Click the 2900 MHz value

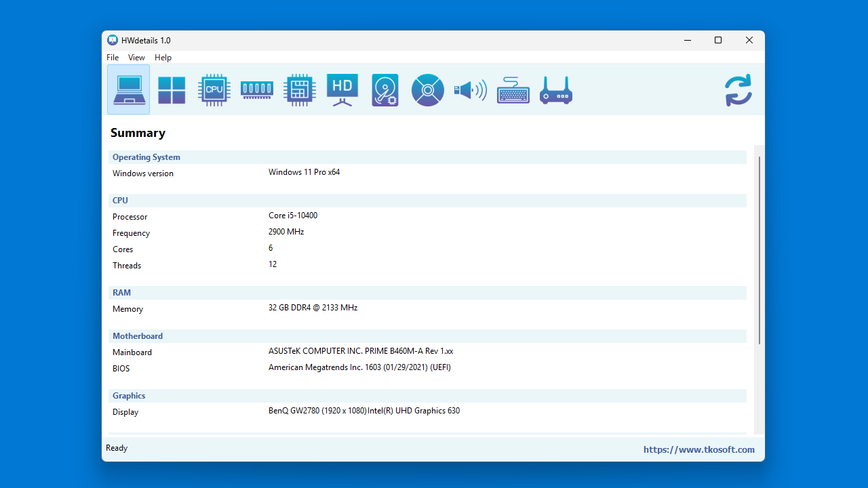click(286, 232)
